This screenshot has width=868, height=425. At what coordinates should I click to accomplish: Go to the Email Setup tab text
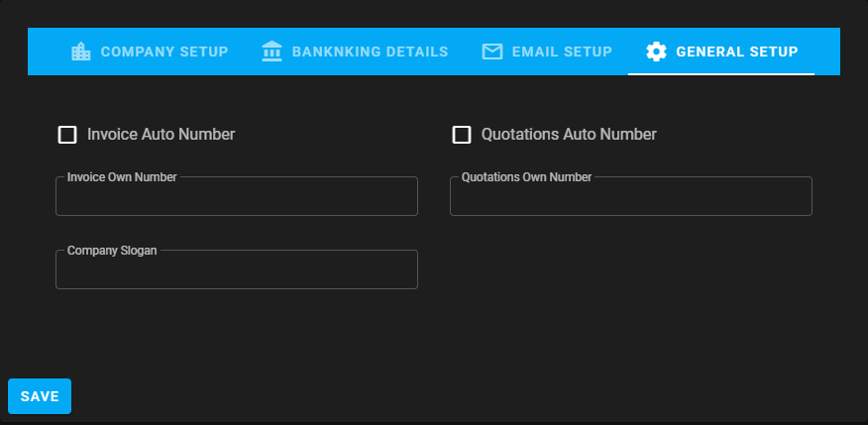pyautogui.click(x=561, y=52)
